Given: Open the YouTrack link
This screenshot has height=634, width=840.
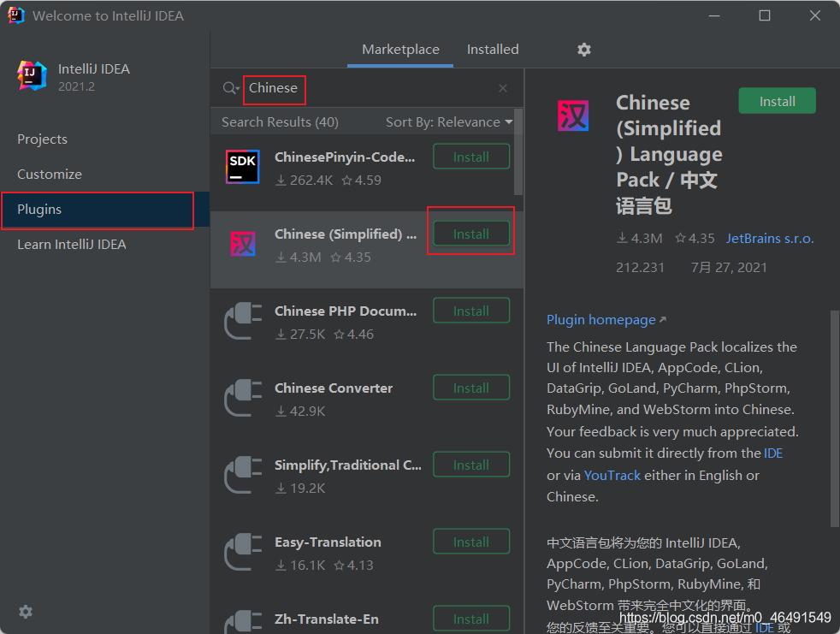Looking at the screenshot, I should (x=612, y=476).
